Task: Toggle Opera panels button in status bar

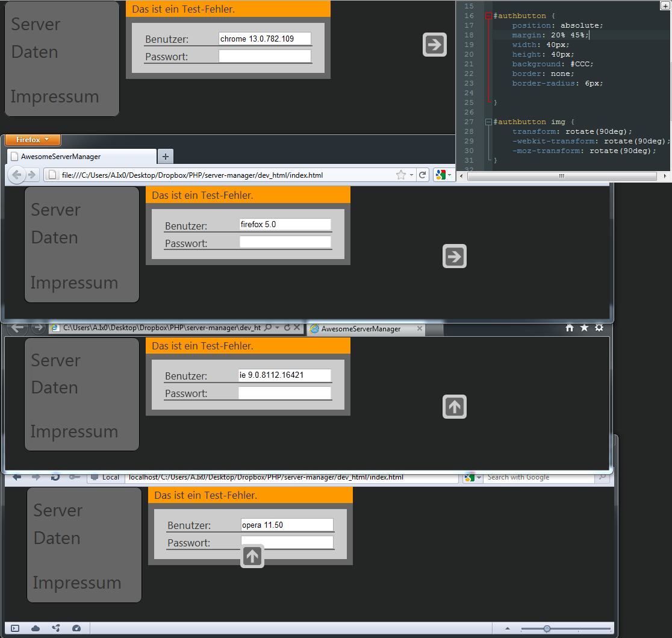Action: click(x=15, y=628)
